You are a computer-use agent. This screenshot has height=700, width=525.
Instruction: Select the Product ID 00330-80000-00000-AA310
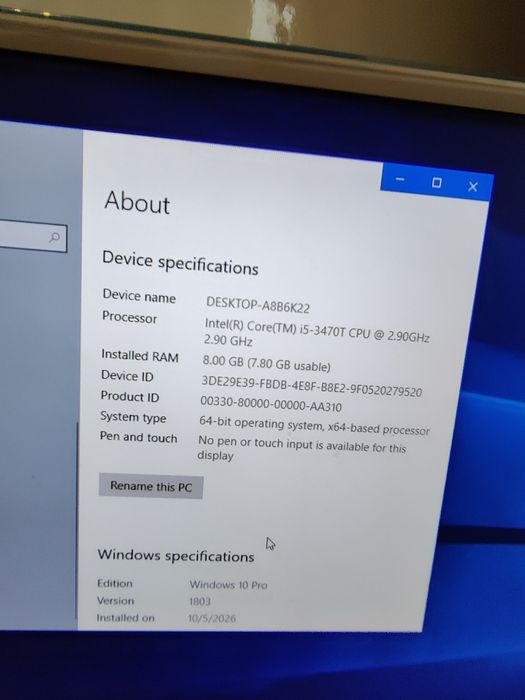point(271,404)
